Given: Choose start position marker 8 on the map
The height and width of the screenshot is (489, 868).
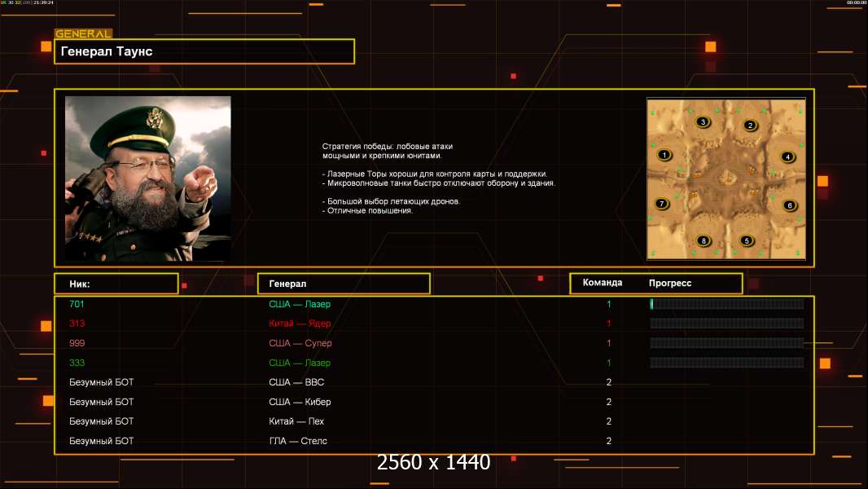Looking at the screenshot, I should tap(704, 240).
